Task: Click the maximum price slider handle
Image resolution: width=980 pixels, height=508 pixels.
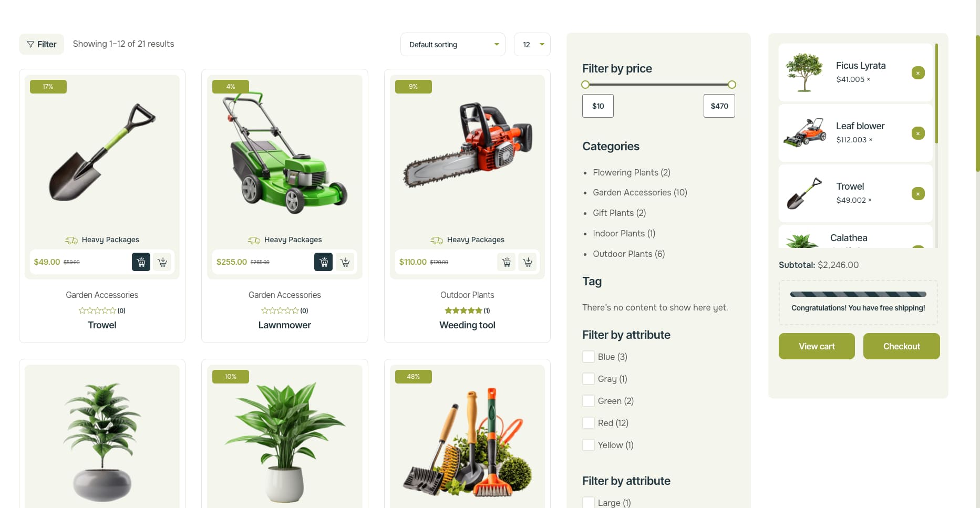Action: 732,85
